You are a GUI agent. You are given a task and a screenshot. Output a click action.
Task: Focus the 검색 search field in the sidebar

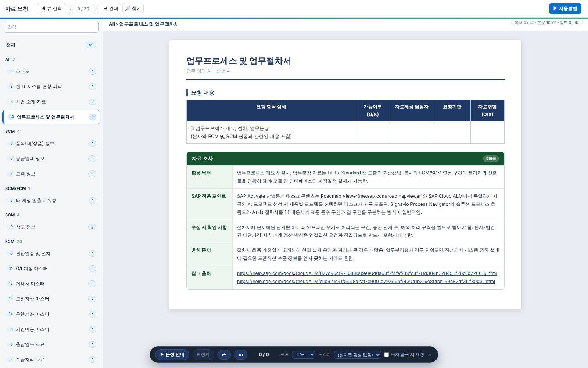pyautogui.click(x=51, y=27)
